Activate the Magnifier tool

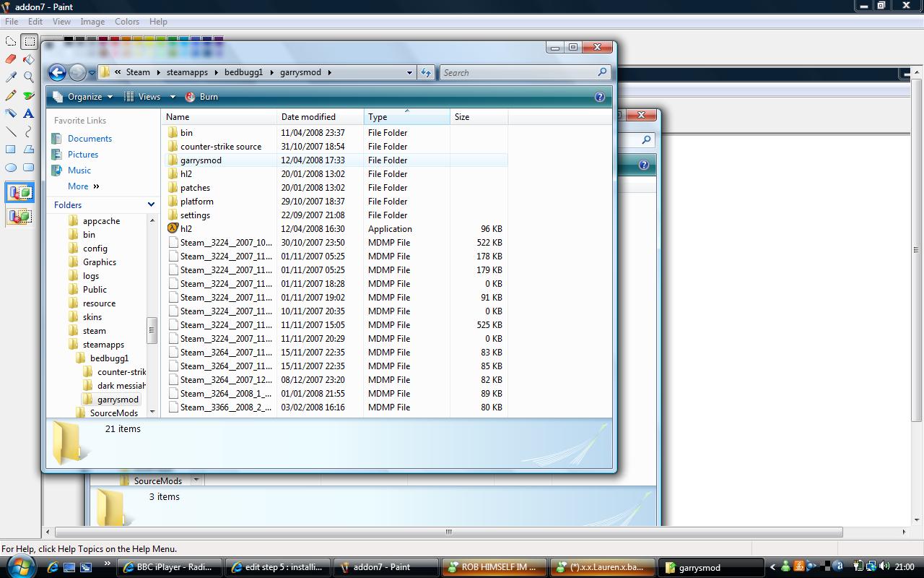tap(29, 77)
